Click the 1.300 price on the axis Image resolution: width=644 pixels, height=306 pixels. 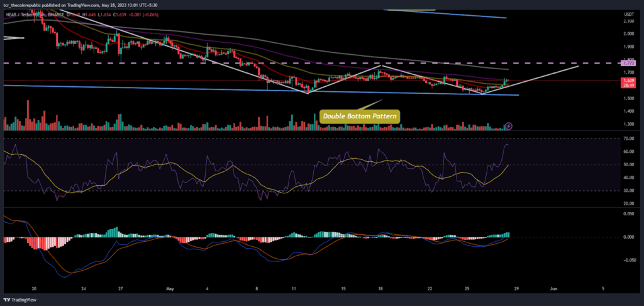click(629, 124)
